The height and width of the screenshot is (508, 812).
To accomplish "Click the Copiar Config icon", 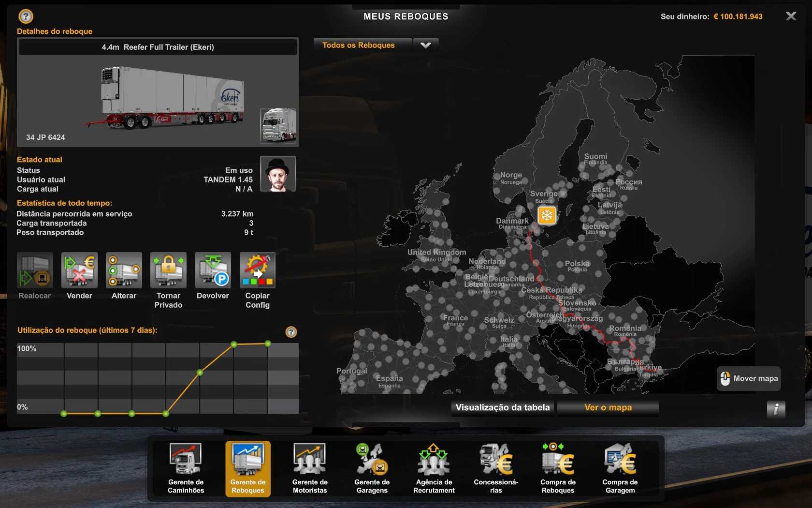I will tap(257, 270).
